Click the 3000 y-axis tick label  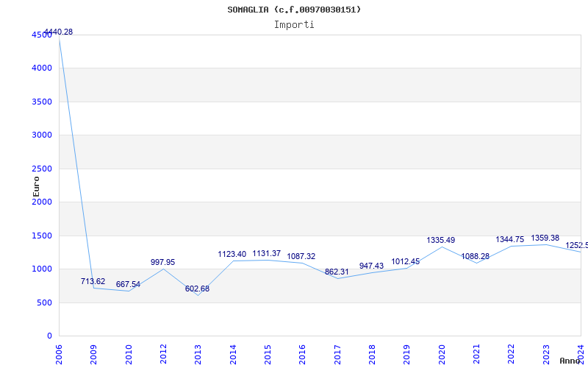point(42,135)
